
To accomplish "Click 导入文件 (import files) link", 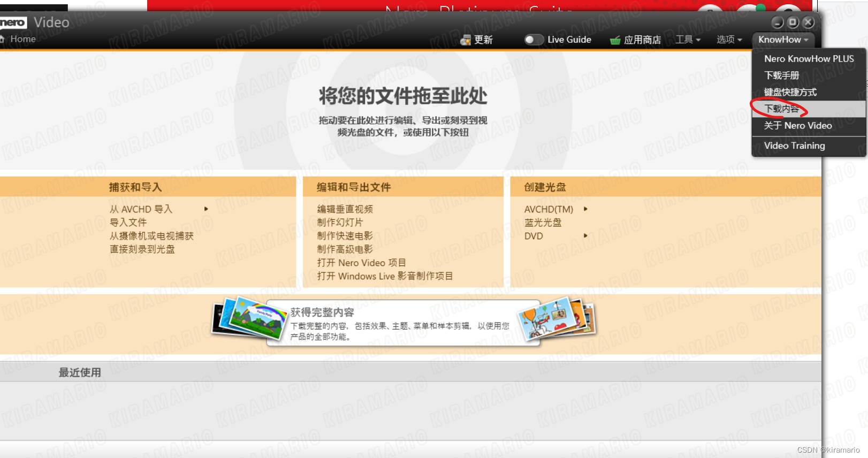I will pos(128,223).
